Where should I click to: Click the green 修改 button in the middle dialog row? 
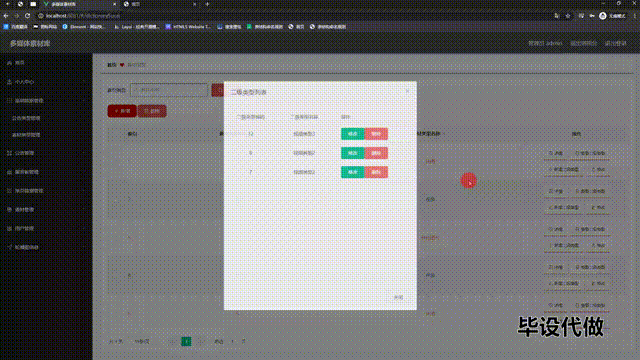click(352, 153)
